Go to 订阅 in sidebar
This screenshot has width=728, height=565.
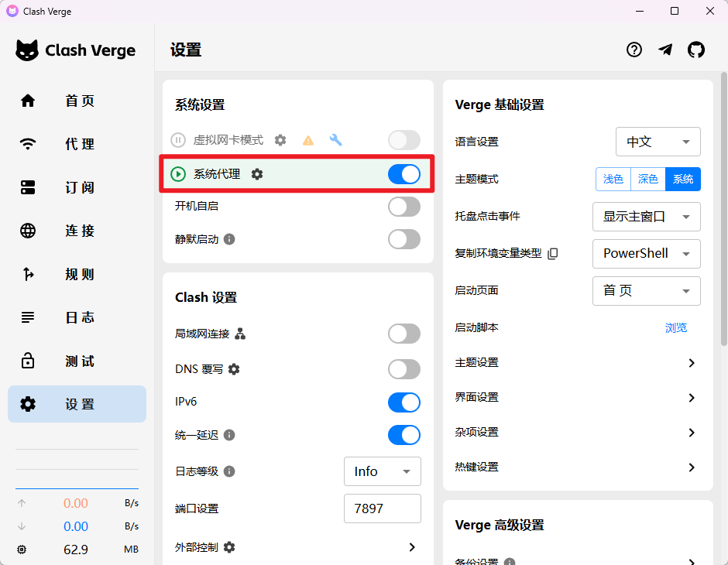click(x=77, y=187)
